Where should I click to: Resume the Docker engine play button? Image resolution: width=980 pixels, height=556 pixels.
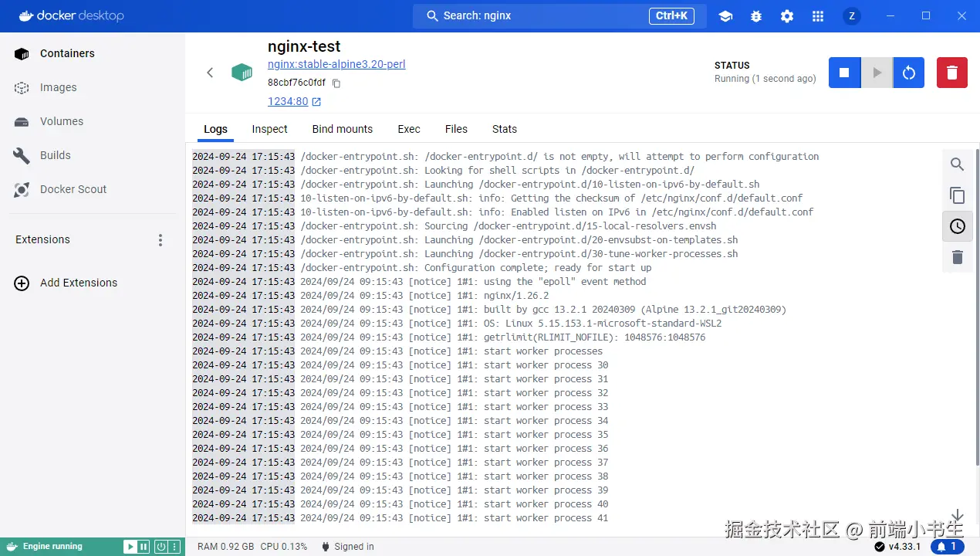pos(130,547)
